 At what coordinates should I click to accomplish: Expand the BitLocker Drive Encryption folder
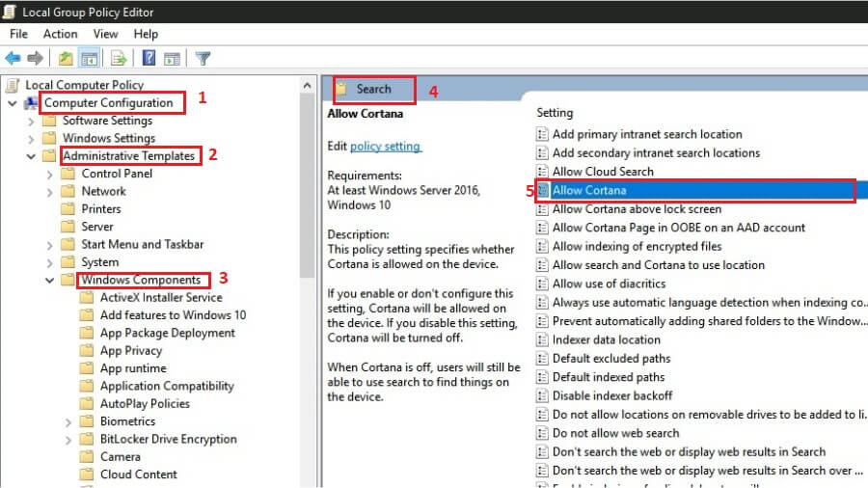[x=68, y=440]
